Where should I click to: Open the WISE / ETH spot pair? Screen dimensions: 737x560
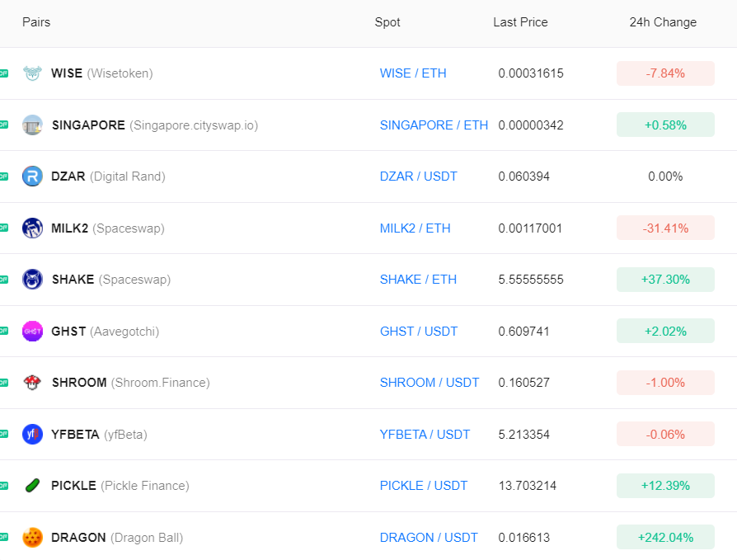413,73
